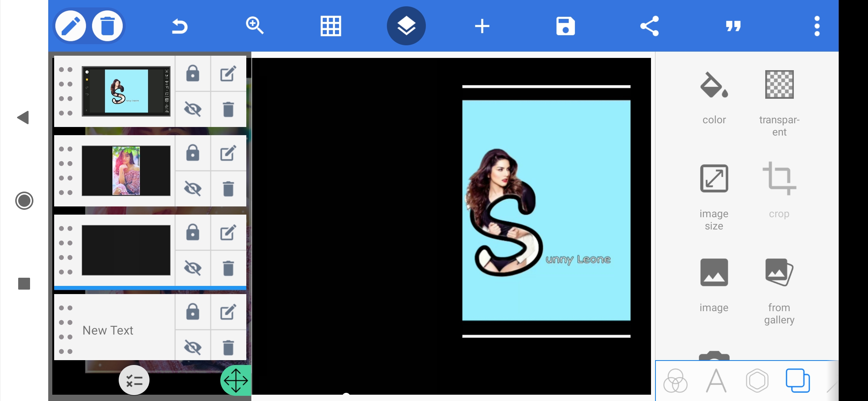Expand the layer checklist options button
Viewport: 868px width, 401px height.
point(134,381)
